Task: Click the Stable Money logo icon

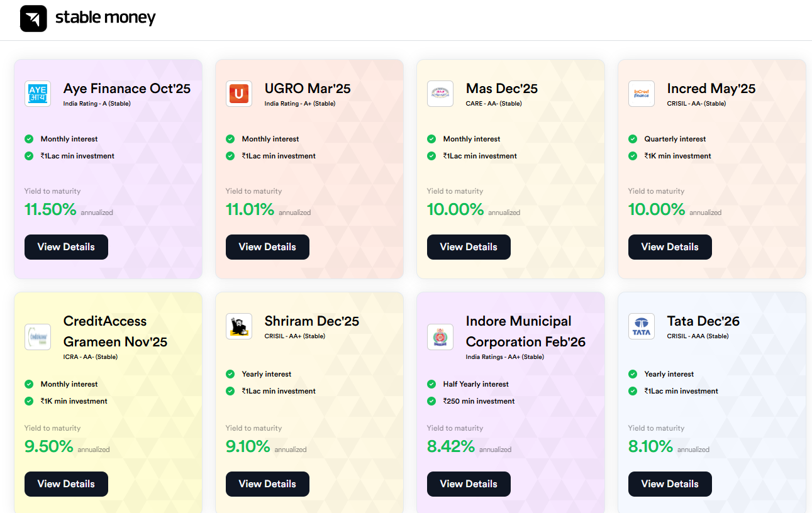Action: (x=33, y=18)
